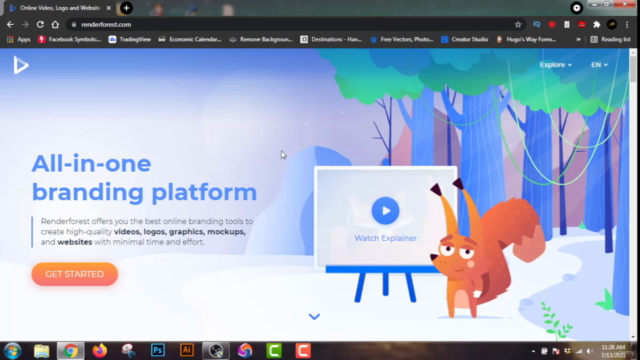
Task: Open Remove Background bookmark
Action: tap(261, 39)
